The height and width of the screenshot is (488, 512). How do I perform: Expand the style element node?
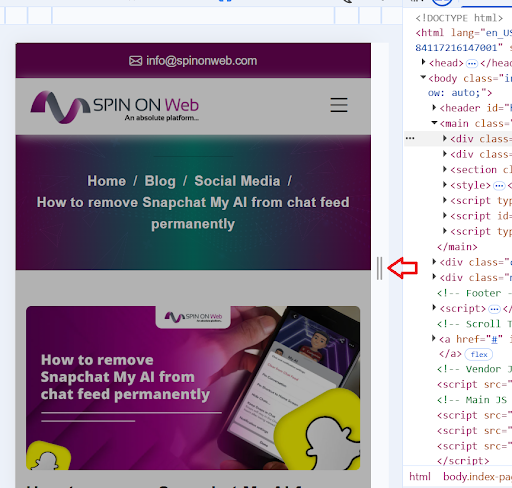click(445, 184)
